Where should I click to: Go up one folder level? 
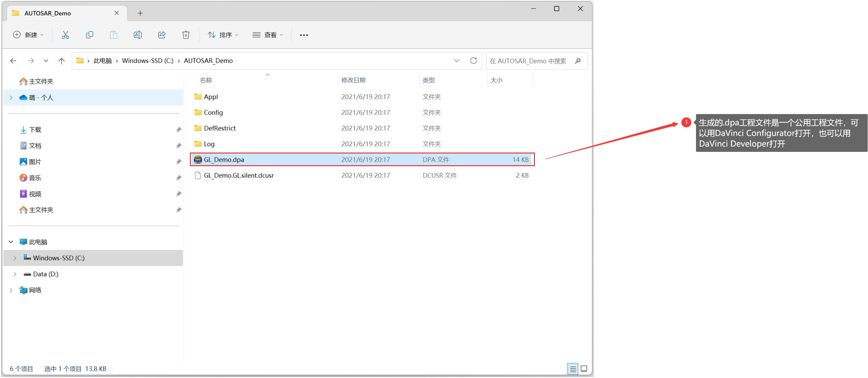point(61,61)
